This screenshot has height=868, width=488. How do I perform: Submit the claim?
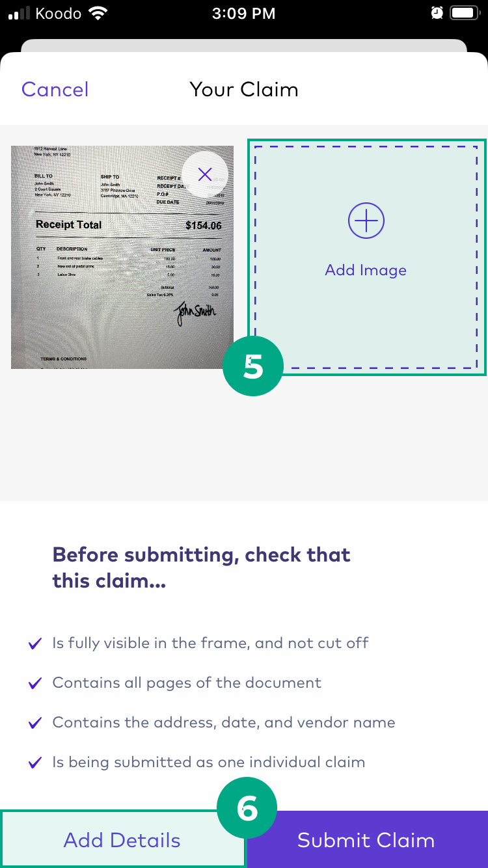pos(366,839)
